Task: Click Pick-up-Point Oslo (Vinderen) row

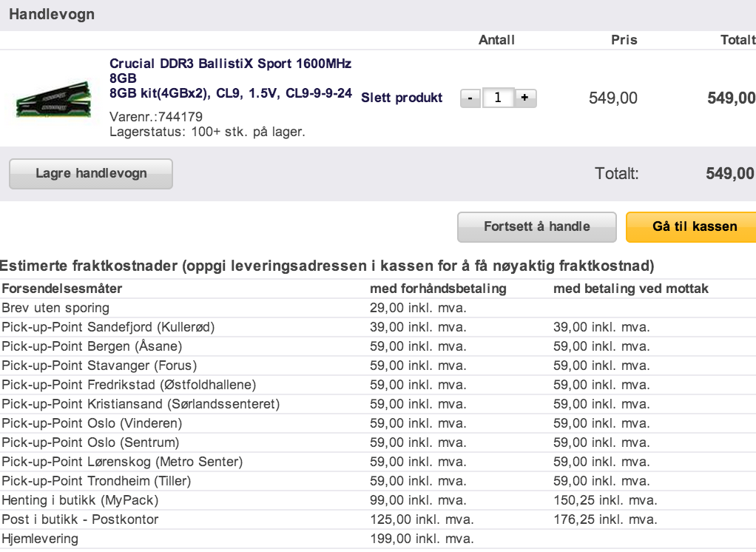Action: [378, 424]
